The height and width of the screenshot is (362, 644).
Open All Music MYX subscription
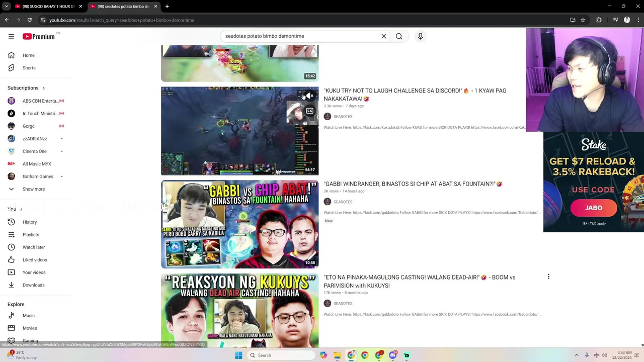pos(36,164)
